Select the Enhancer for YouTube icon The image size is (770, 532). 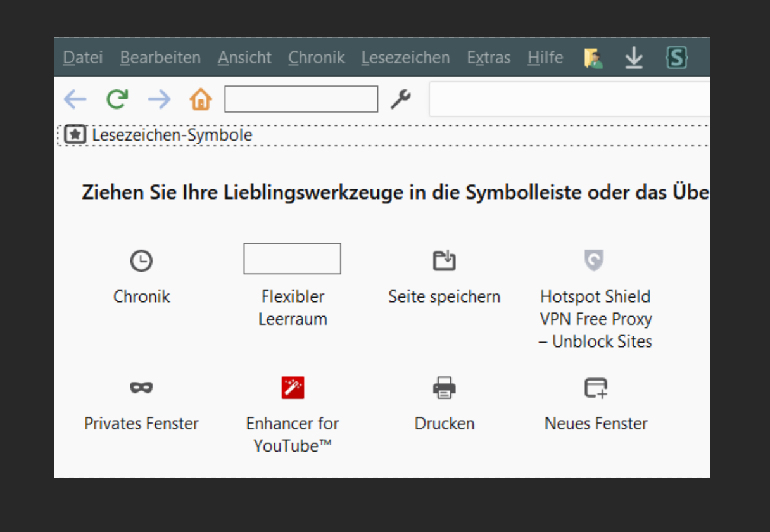(x=293, y=387)
